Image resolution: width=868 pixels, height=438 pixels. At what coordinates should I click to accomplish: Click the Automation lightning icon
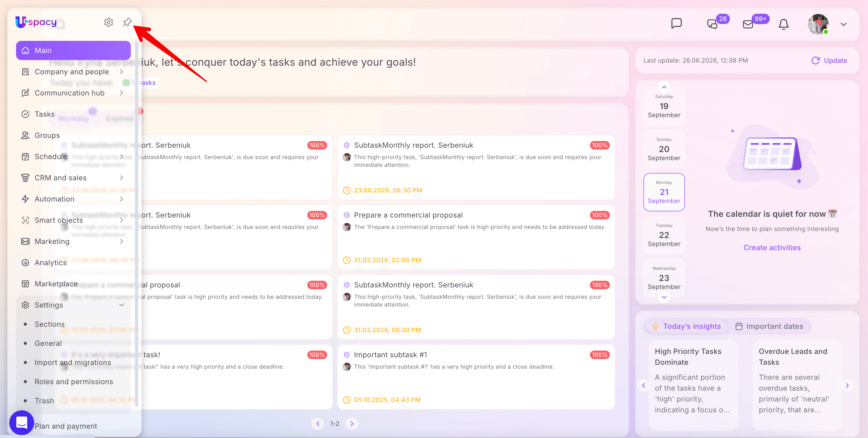tap(25, 199)
